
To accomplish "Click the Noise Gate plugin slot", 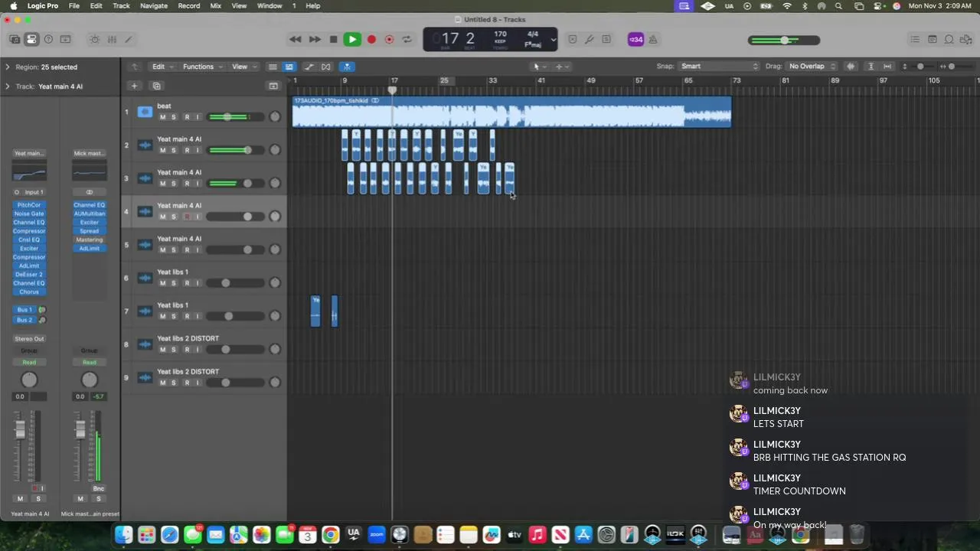I will point(29,214).
